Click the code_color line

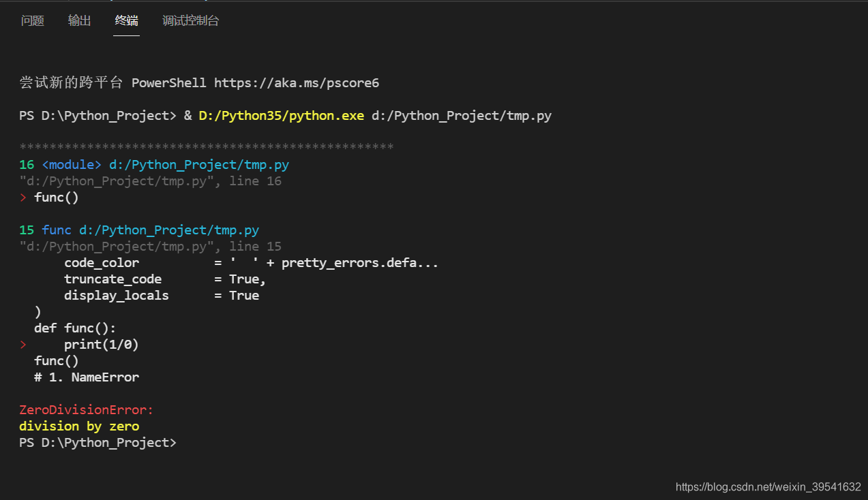tap(252, 263)
